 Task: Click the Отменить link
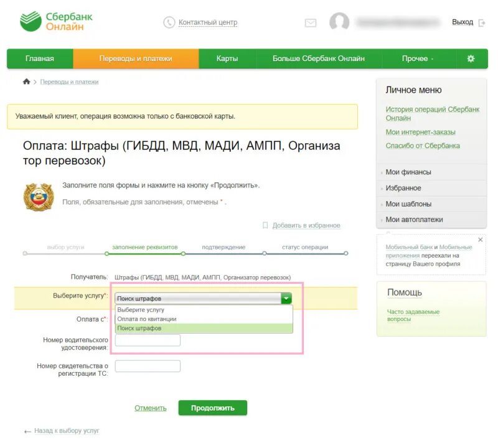(x=151, y=408)
